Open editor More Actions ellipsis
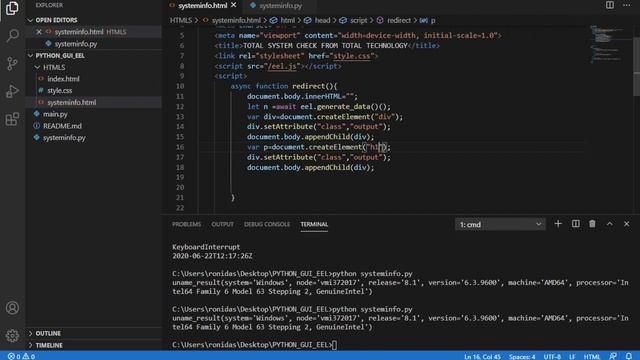 point(627,5)
